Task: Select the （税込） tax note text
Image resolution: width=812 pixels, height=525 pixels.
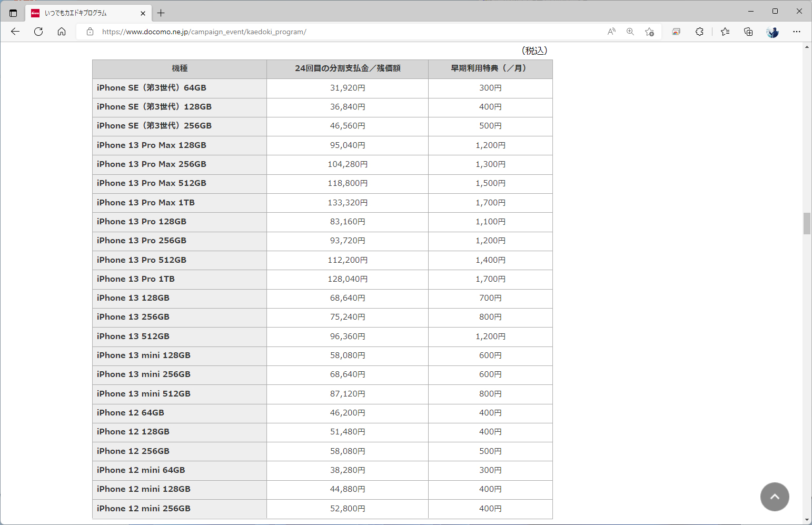Action: pos(534,51)
